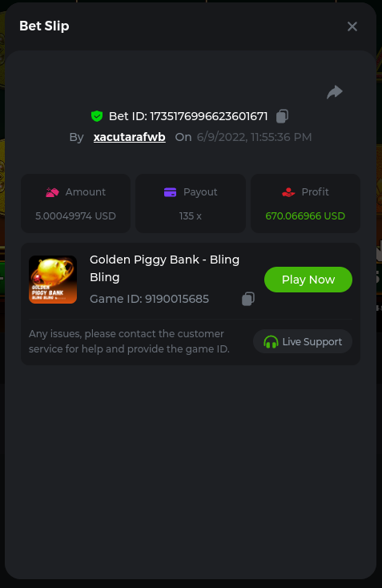This screenshot has height=588, width=382.
Task: Click the Golden Piggy Bank game thumbnail
Action: 53,280
